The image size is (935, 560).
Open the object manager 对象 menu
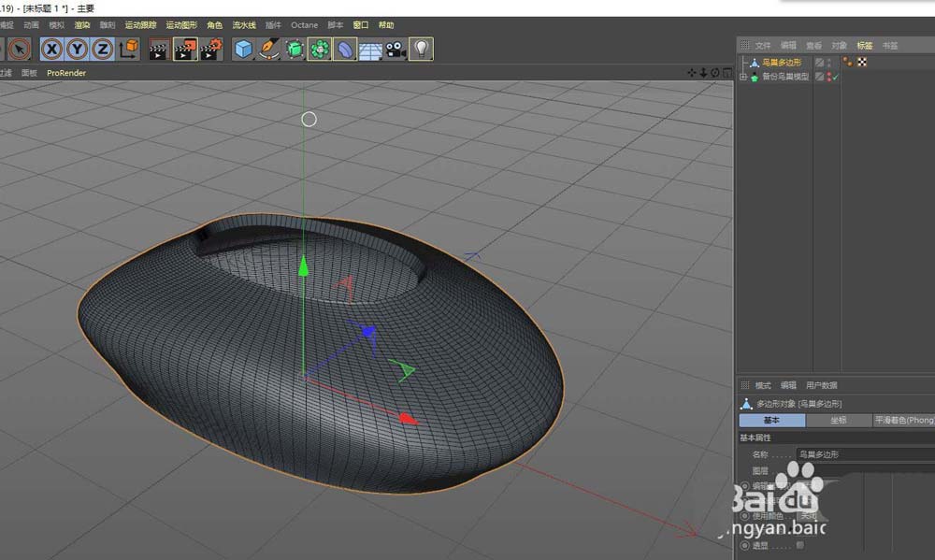(x=840, y=45)
